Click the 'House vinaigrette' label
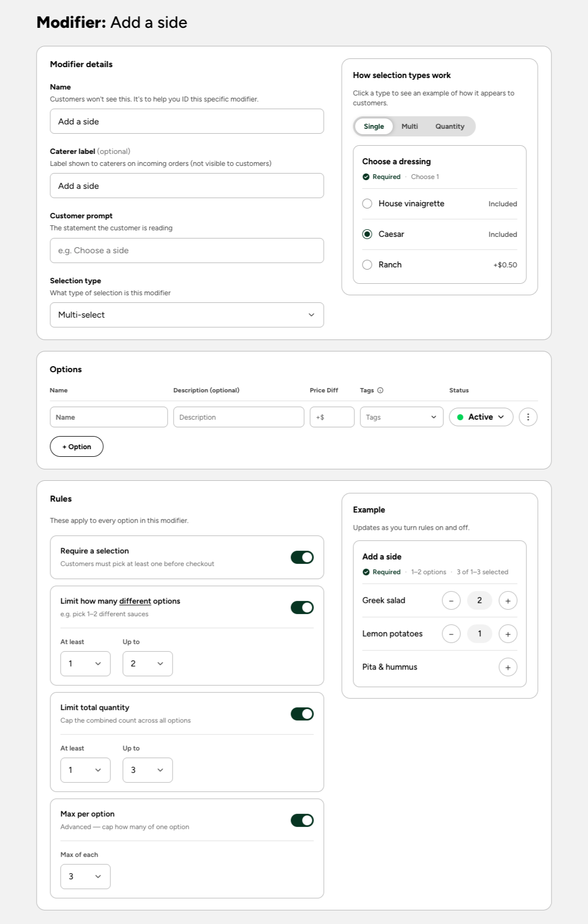 coord(411,204)
